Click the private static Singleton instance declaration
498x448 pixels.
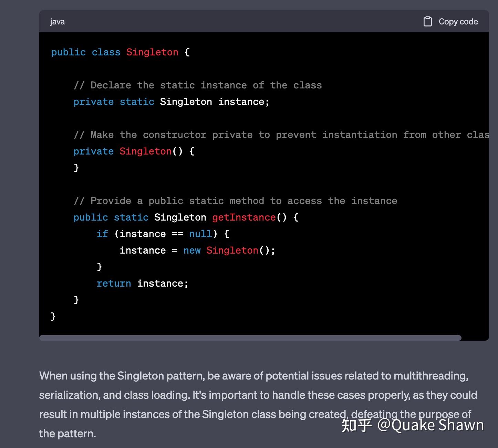[171, 102]
